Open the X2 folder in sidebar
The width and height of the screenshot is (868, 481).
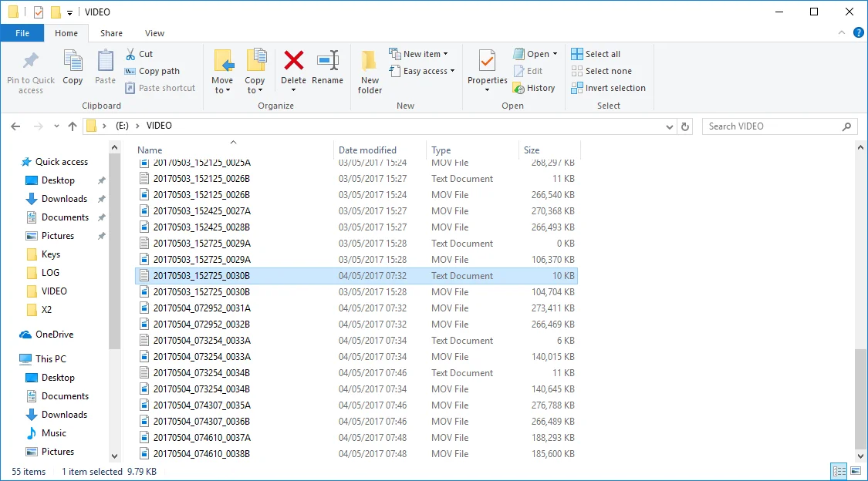pos(46,310)
